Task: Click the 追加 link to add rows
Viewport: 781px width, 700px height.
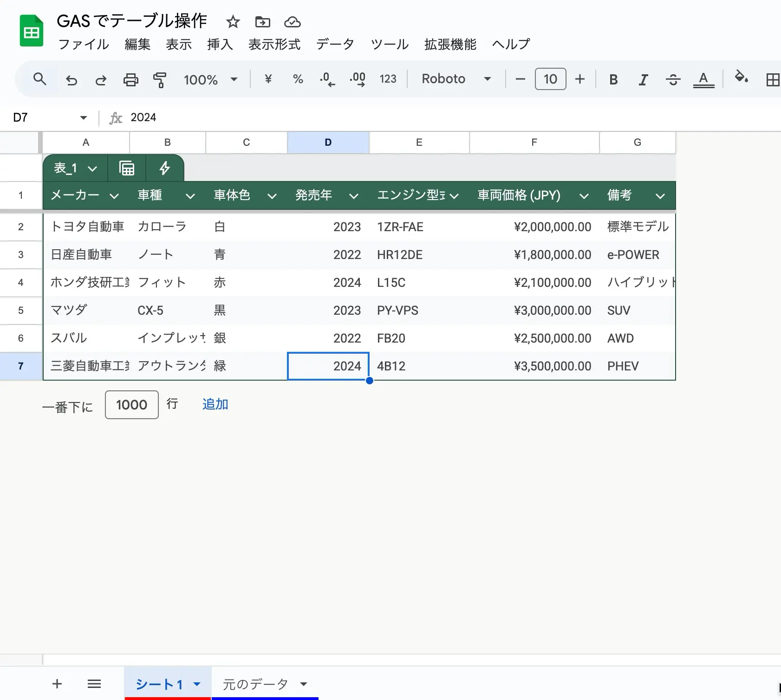Action: pyautogui.click(x=215, y=404)
